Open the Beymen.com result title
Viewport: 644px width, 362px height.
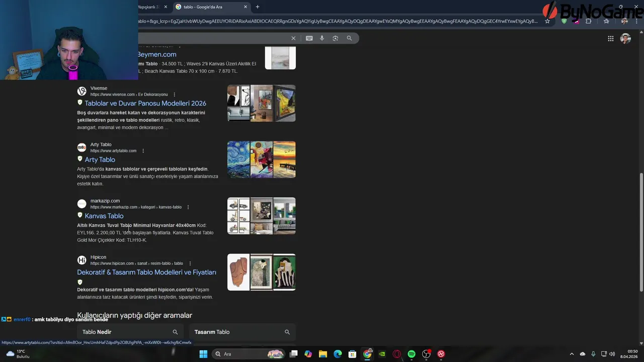click(157, 54)
